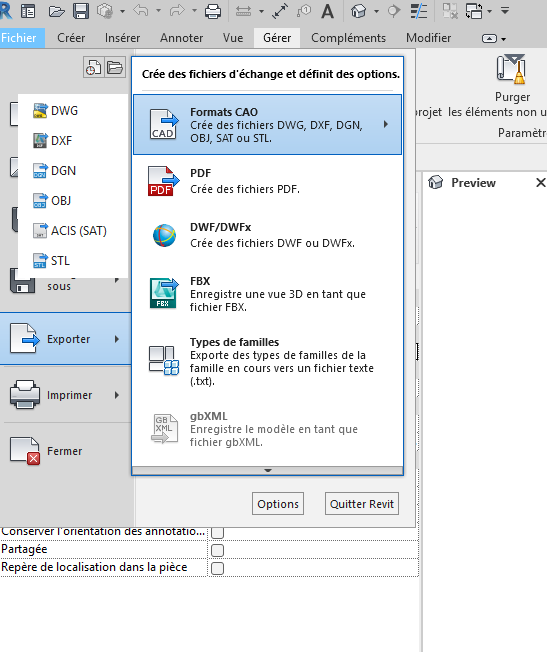Expand the Formats CAO submenu arrow
The height and width of the screenshot is (652, 547).
(386, 124)
